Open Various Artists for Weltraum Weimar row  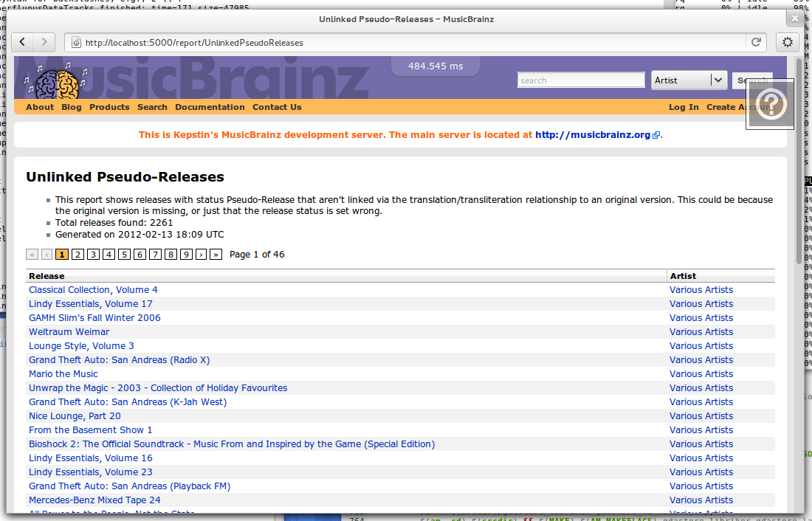tap(701, 332)
